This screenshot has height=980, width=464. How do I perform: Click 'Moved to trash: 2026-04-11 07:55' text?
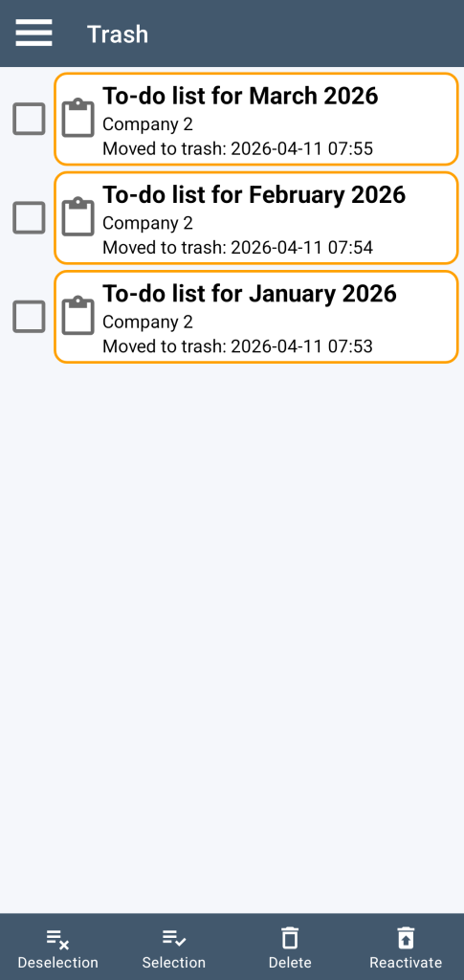pyautogui.click(x=237, y=148)
